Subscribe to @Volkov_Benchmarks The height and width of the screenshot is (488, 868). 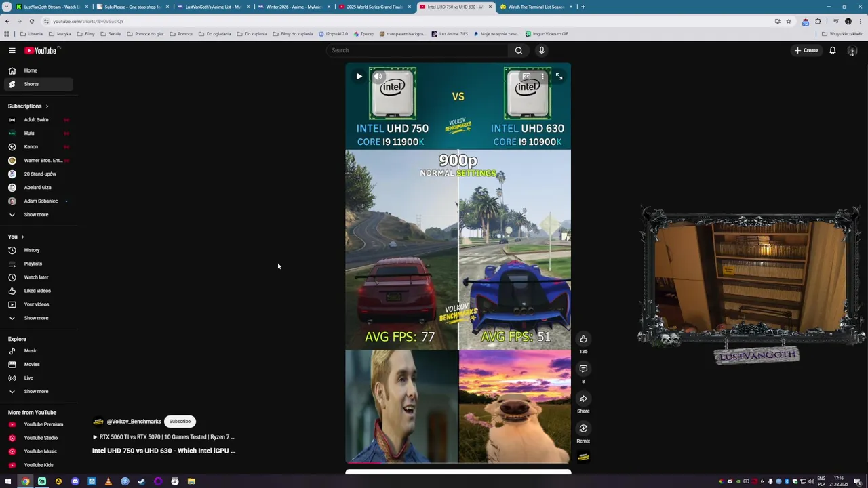point(180,422)
